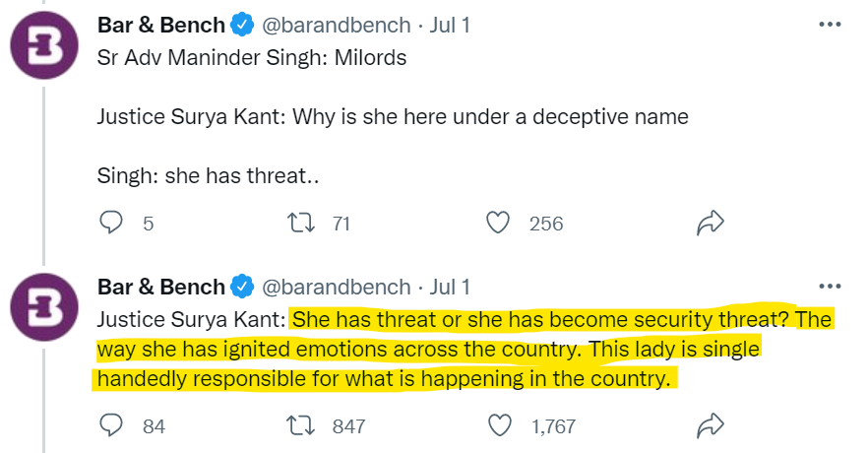The image size is (868, 453).
Task: Open more options on the first tweet
Action: tap(830, 25)
